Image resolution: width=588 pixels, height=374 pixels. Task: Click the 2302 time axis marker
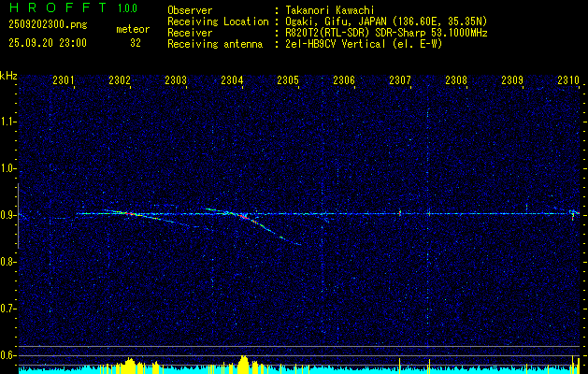[120, 79]
